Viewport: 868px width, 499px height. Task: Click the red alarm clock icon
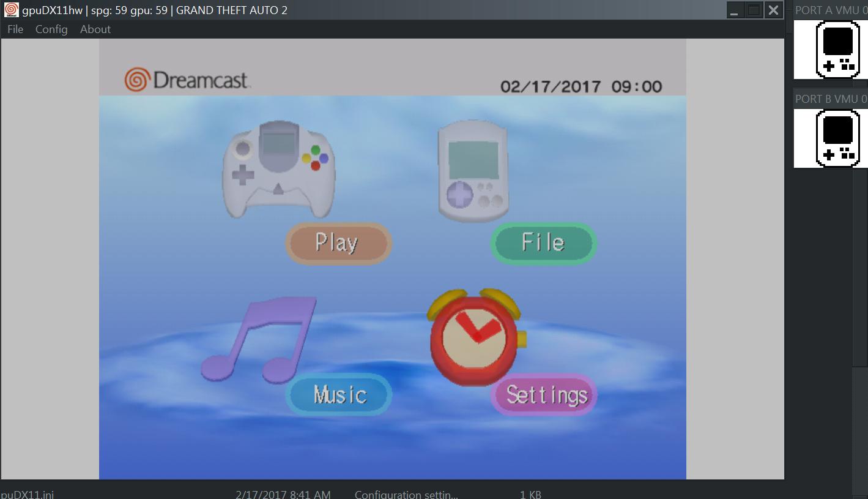click(x=477, y=336)
